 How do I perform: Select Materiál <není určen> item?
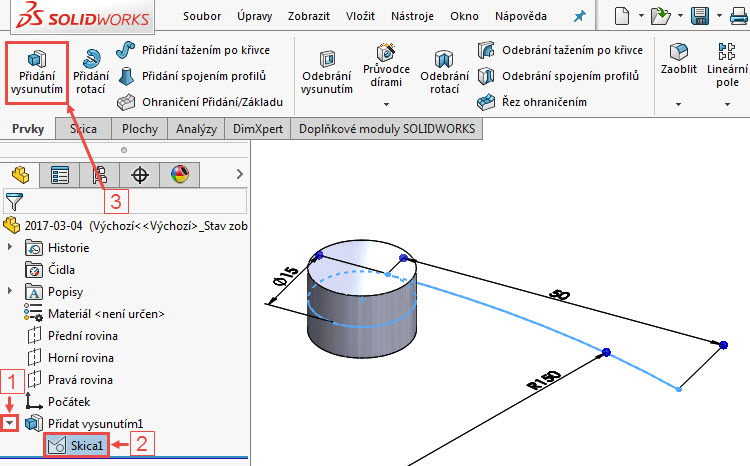click(x=94, y=314)
